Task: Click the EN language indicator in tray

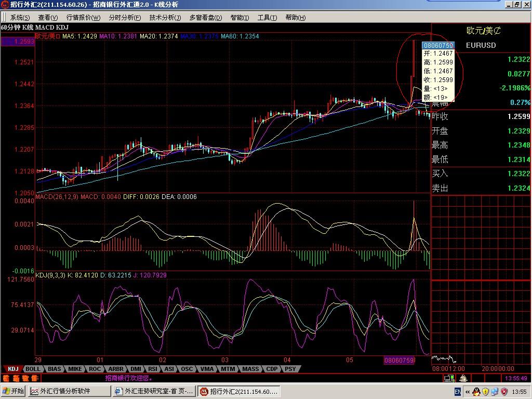Action: [x=458, y=392]
